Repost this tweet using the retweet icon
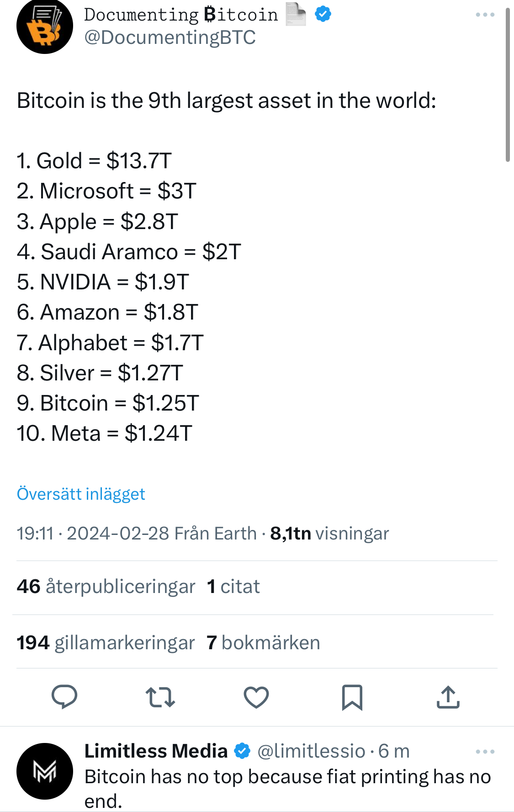The height and width of the screenshot is (812, 514). (x=160, y=697)
